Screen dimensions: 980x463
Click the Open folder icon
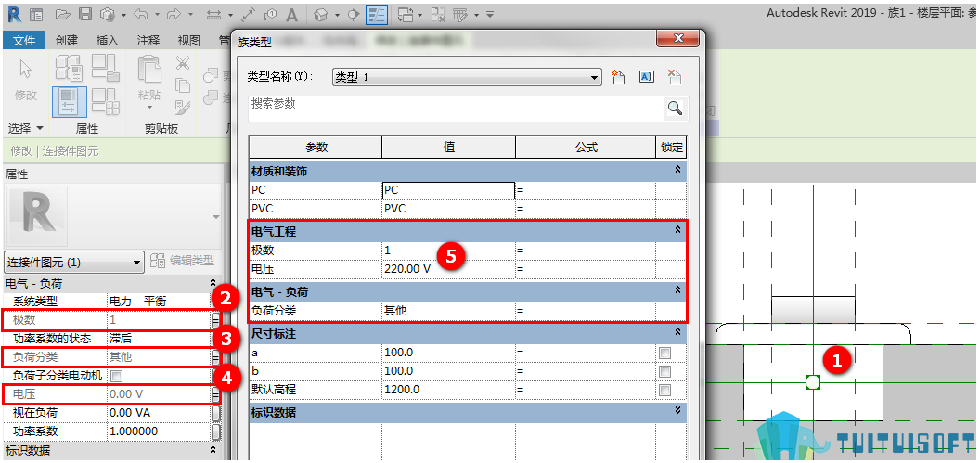(62, 14)
